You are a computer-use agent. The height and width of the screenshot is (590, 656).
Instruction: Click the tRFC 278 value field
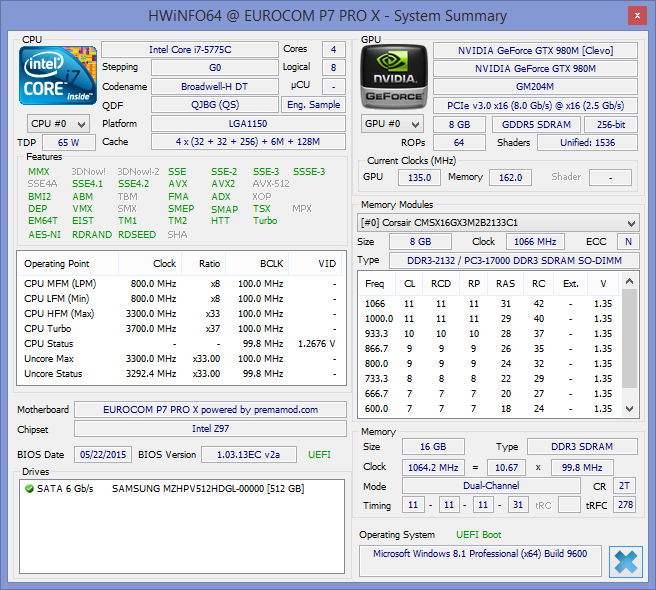(625, 505)
